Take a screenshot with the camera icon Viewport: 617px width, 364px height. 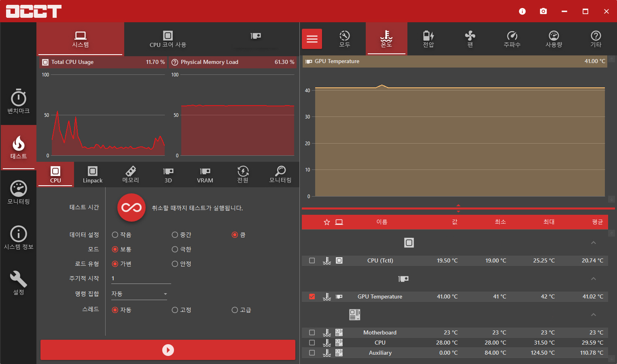click(543, 11)
